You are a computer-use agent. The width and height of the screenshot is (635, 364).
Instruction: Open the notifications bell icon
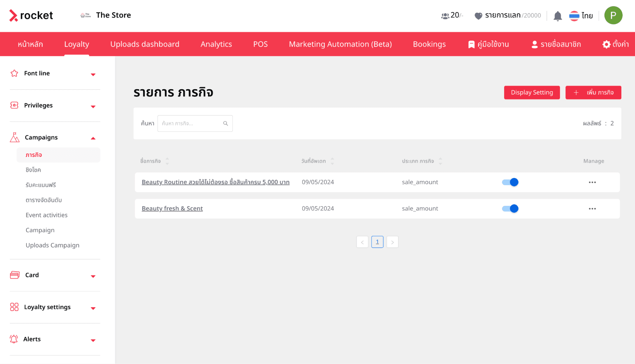[557, 16]
